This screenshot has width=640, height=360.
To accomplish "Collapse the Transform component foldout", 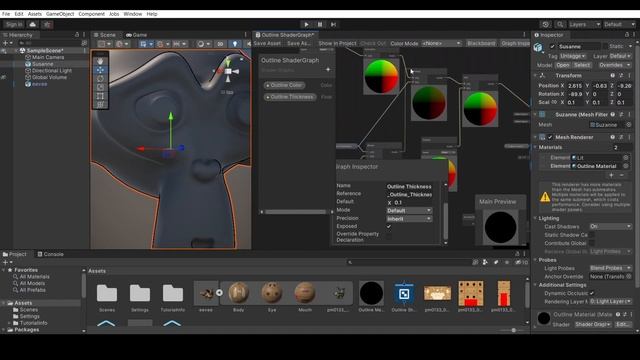I will (536, 76).
